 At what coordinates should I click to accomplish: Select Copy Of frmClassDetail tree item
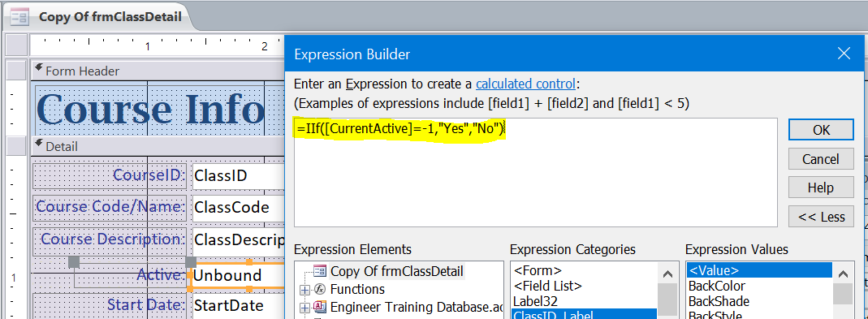point(396,271)
